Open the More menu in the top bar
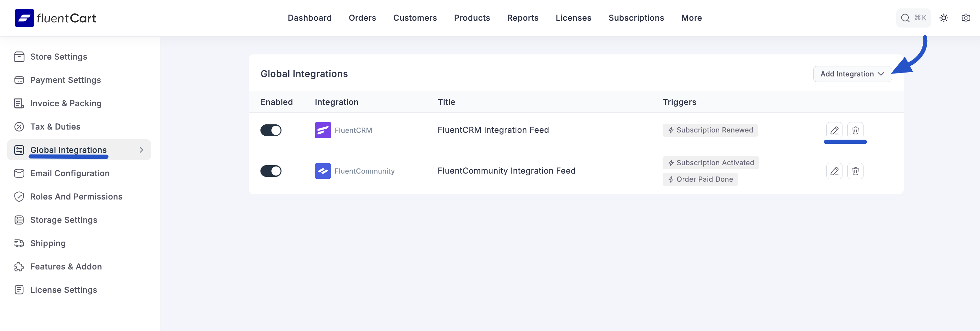This screenshot has height=331, width=980. pyautogui.click(x=691, y=18)
